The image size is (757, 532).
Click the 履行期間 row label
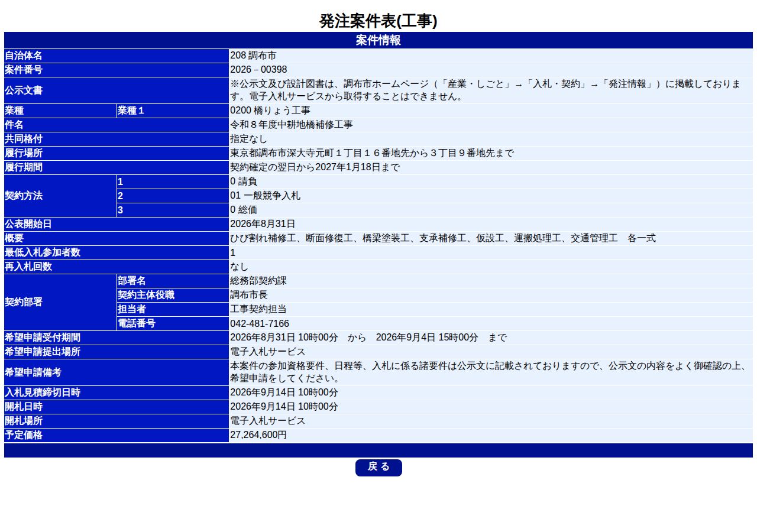tap(117, 167)
